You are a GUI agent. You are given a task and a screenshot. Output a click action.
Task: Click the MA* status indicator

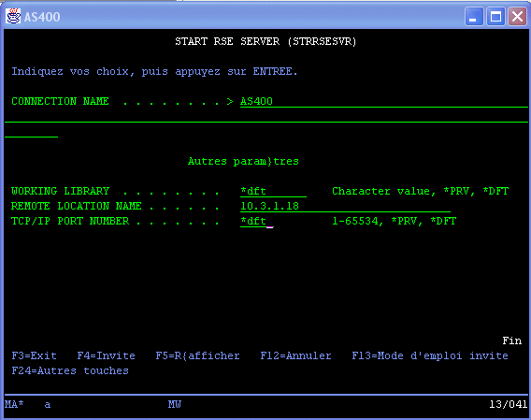coord(14,404)
